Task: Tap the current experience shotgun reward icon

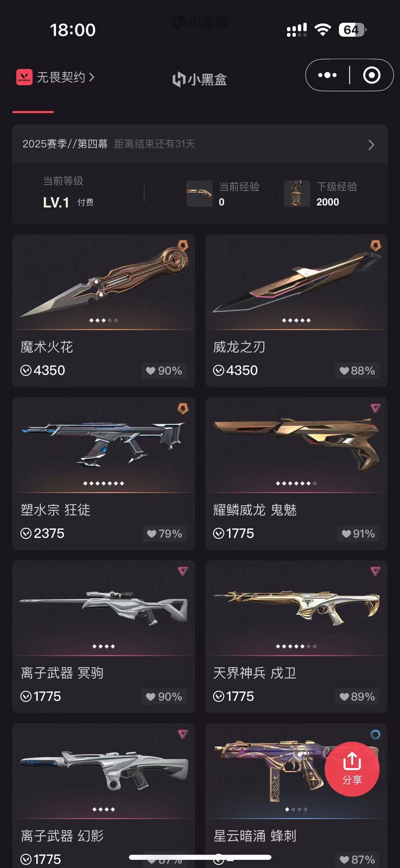Action: coord(199,194)
